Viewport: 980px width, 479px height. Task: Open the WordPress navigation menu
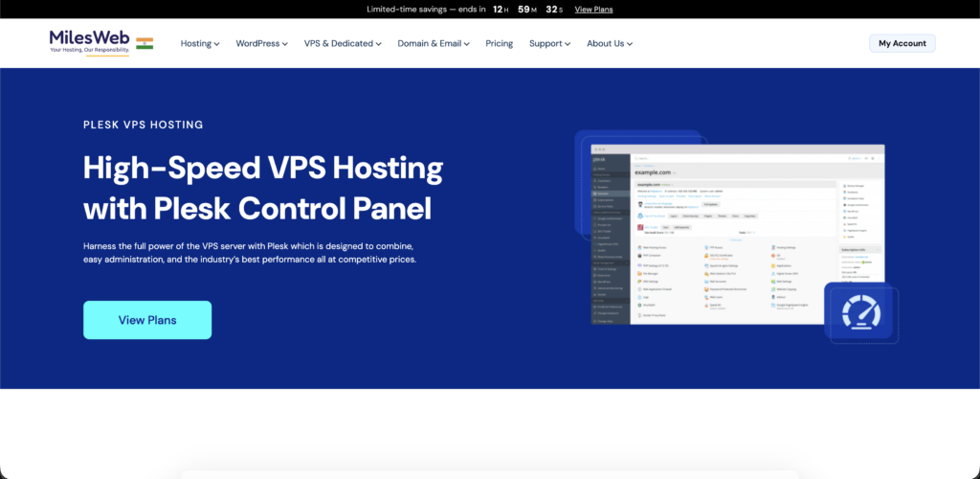coord(260,43)
